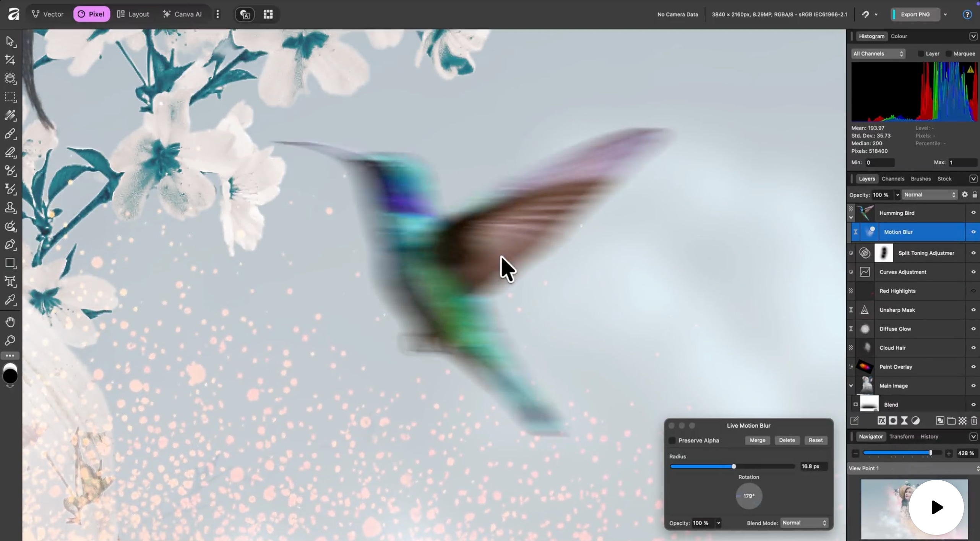980x541 pixels.
Task: Open the All Channels dropdown
Action: tap(878, 53)
